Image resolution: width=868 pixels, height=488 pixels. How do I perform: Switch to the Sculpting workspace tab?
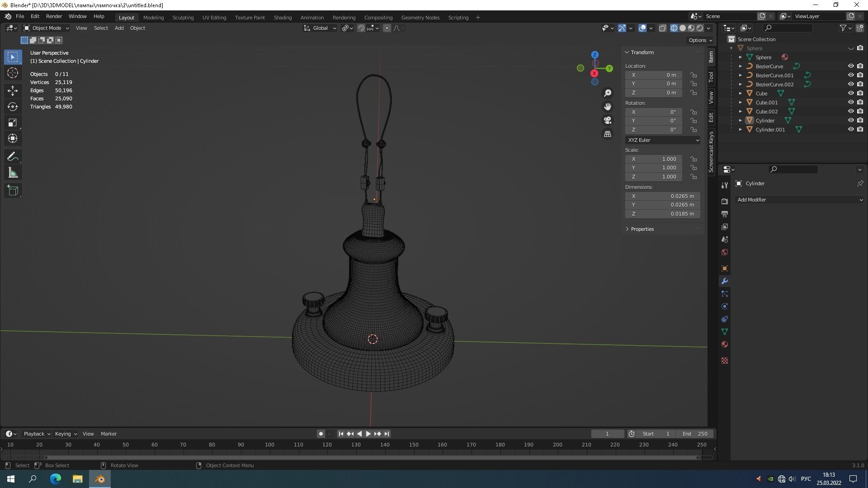tap(183, 18)
